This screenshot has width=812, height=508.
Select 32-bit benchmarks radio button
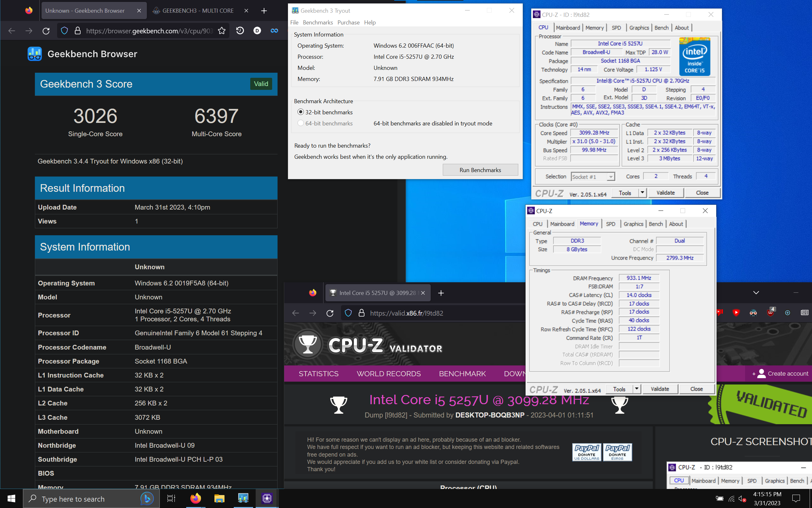(301, 112)
